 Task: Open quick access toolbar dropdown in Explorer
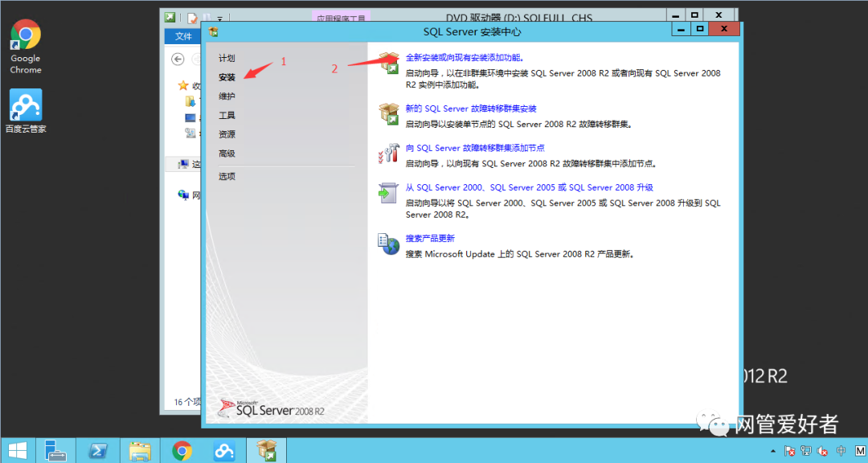(219, 18)
